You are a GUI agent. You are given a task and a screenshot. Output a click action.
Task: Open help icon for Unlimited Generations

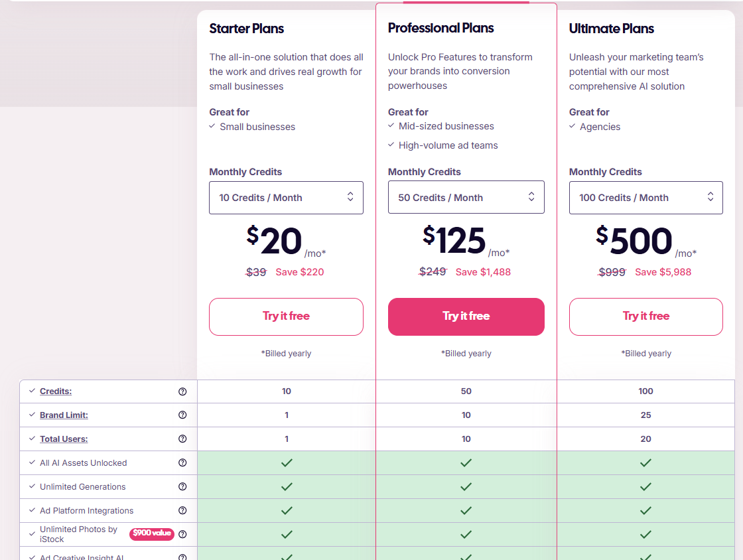tap(182, 486)
